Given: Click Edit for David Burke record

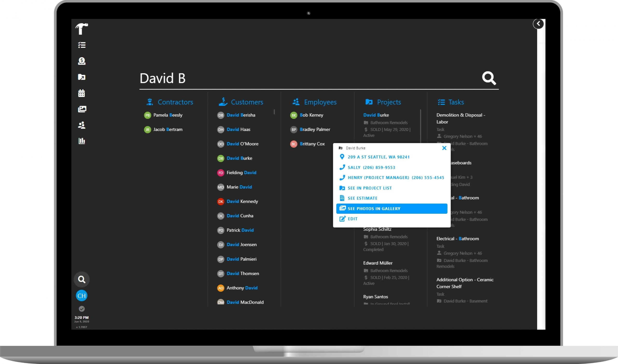Looking at the screenshot, I should point(352,219).
